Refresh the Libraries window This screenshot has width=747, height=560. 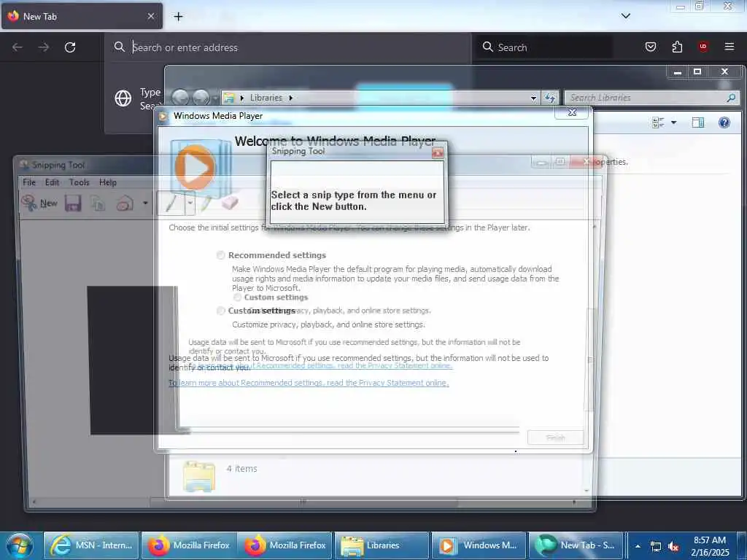[x=550, y=98]
